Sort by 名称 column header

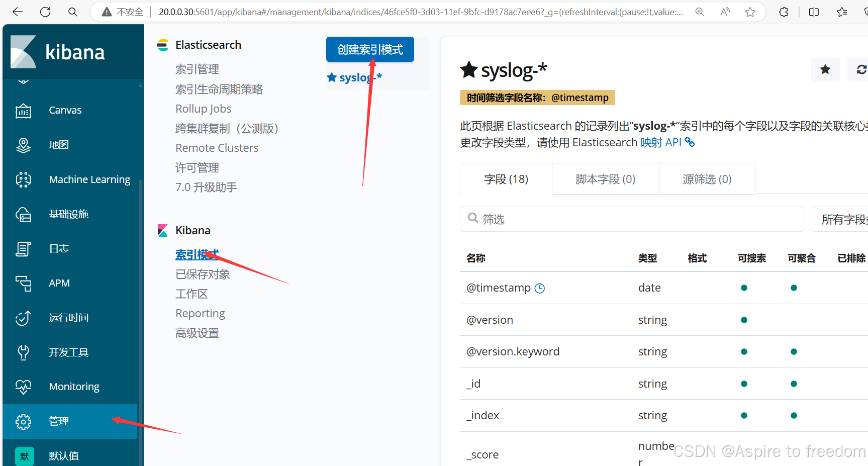click(x=475, y=258)
